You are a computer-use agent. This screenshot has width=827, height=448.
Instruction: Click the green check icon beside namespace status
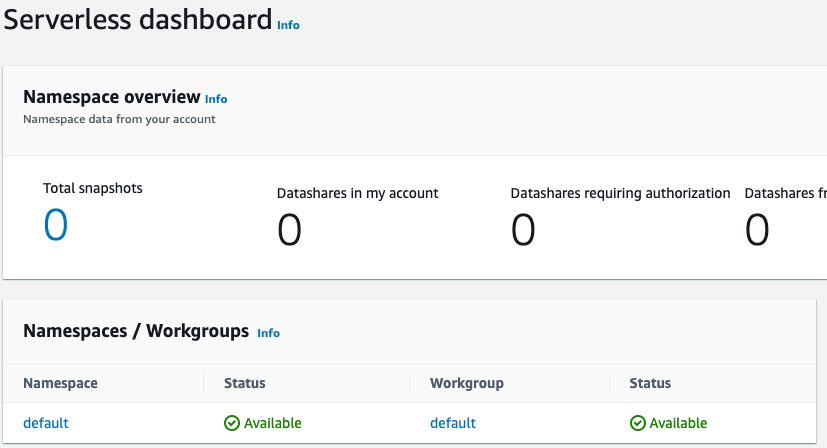[232, 423]
